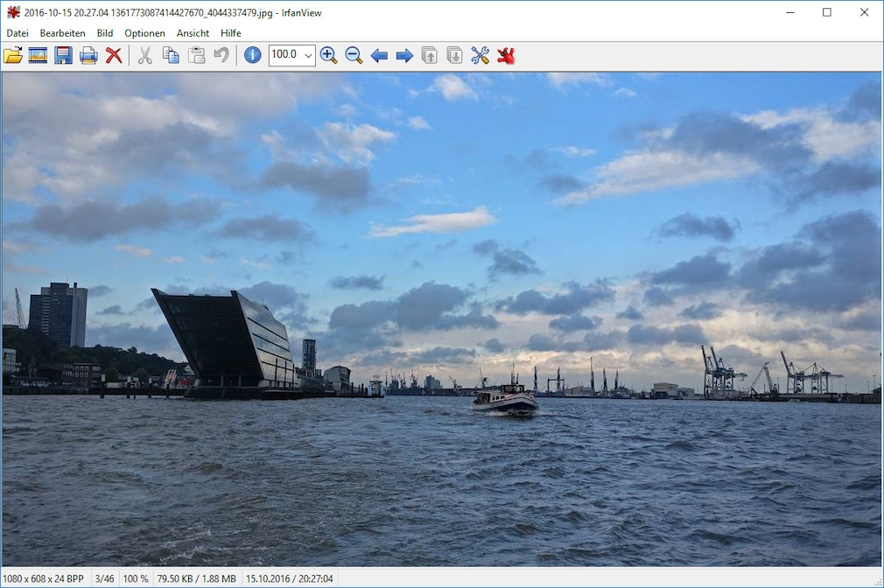The width and height of the screenshot is (884, 588).
Task: Open an image file
Action: (x=13, y=54)
